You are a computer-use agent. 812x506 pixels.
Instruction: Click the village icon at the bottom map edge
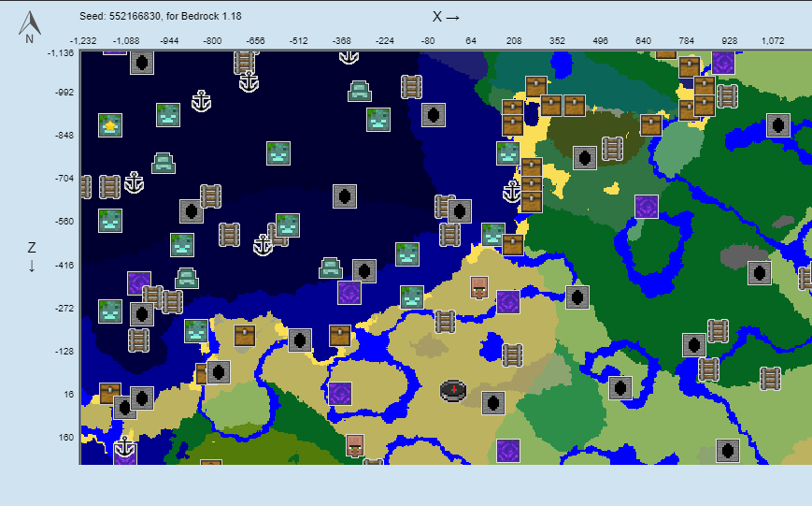point(354,445)
